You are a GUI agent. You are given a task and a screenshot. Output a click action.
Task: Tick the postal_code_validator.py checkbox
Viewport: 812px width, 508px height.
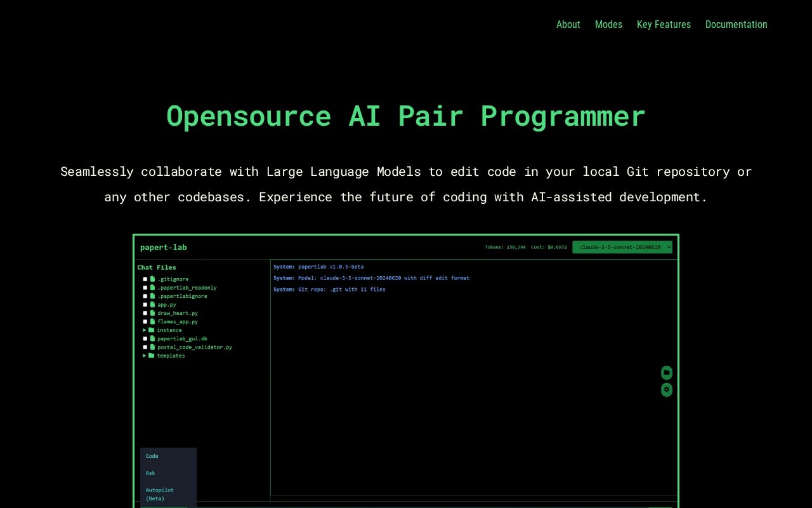pyautogui.click(x=145, y=347)
